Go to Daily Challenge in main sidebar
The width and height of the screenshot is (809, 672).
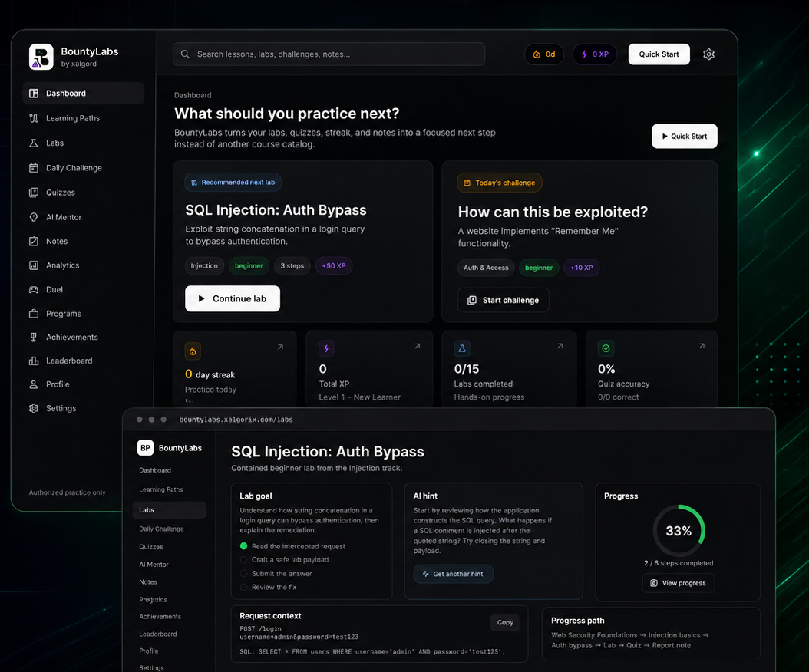(84, 167)
